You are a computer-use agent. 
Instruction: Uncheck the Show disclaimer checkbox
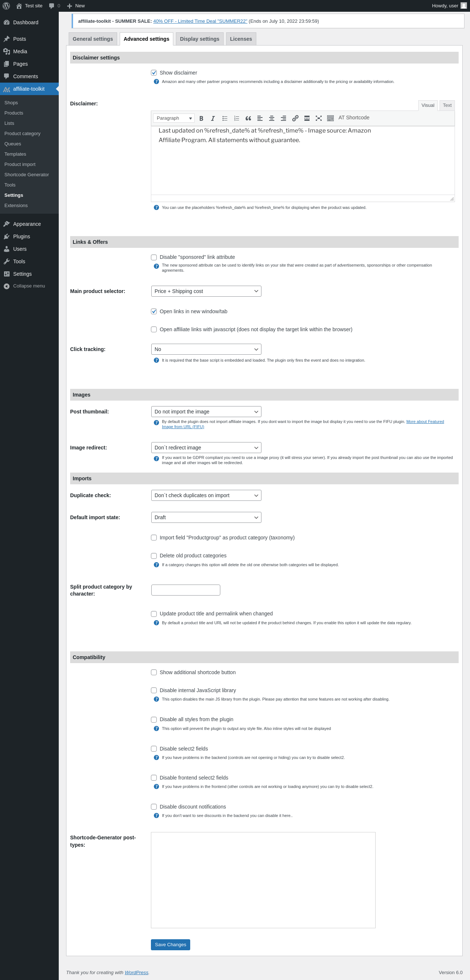point(154,73)
